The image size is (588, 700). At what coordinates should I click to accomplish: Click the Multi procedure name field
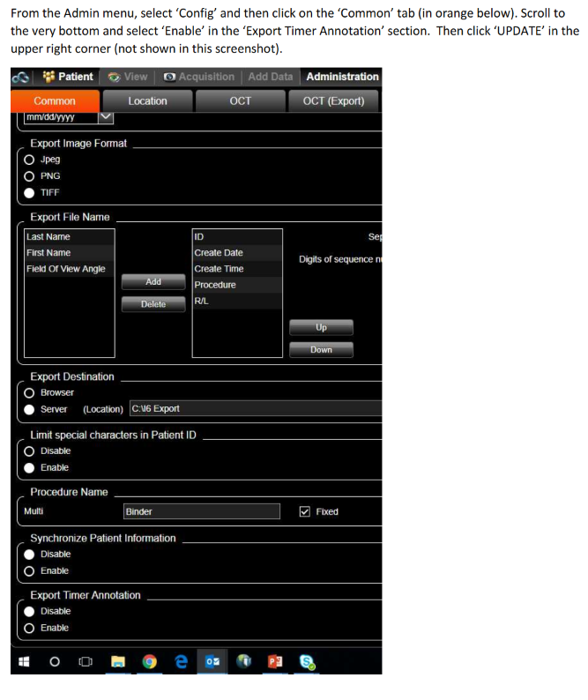[x=201, y=511]
